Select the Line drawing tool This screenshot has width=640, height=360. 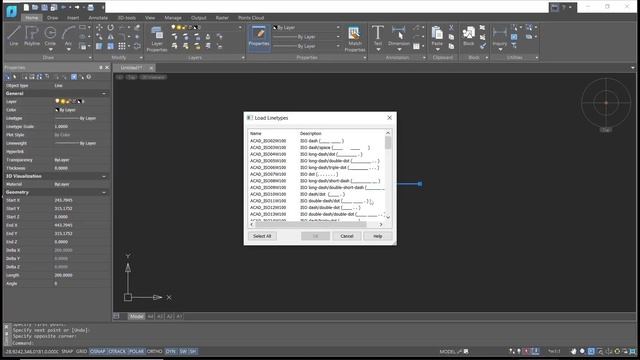point(13,36)
